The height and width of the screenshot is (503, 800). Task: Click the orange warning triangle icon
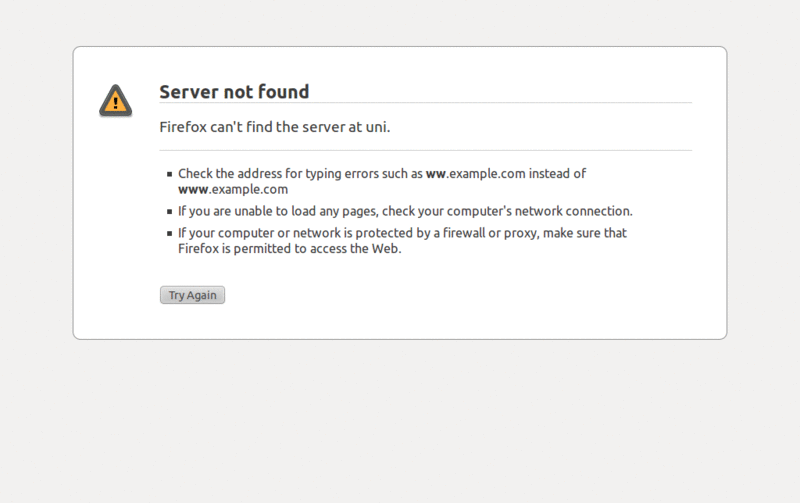click(x=116, y=100)
